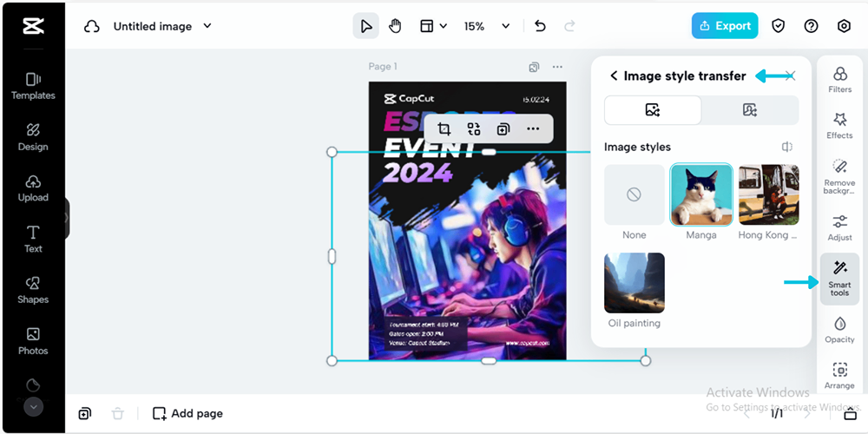Expand more sidebar items with down arrow
The height and width of the screenshot is (434, 868).
tap(33, 407)
